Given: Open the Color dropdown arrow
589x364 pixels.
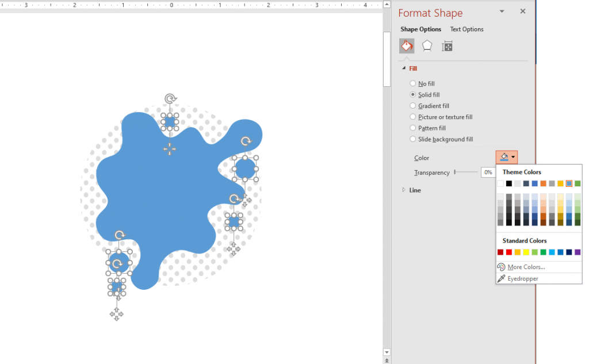Looking at the screenshot, I should coord(512,156).
